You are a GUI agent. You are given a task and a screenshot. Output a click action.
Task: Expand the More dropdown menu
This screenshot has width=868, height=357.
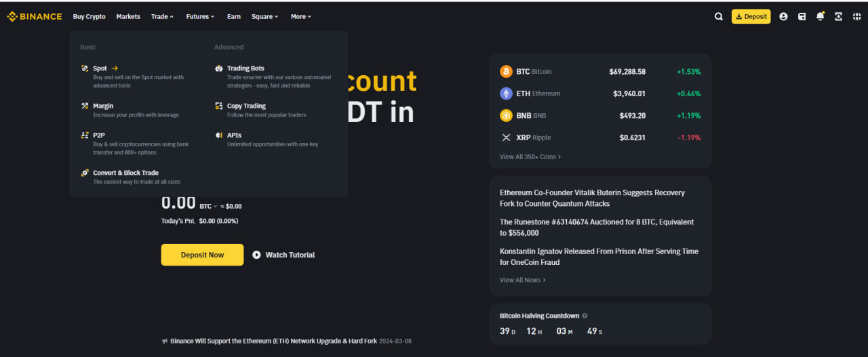click(x=301, y=16)
